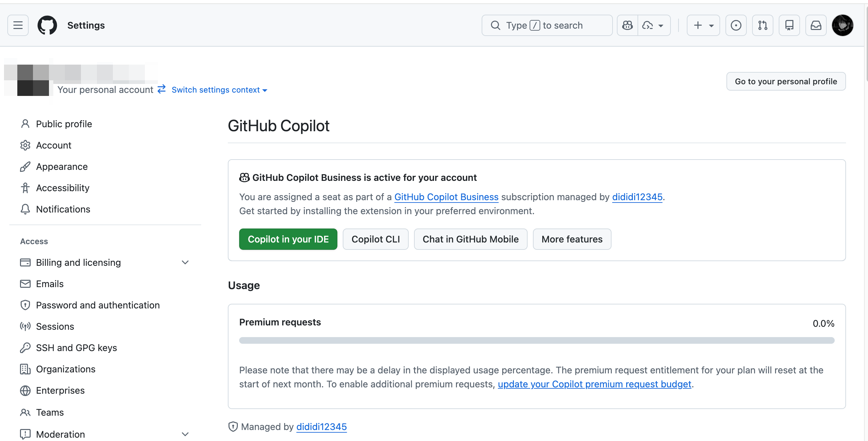Focus the Type / to search field
The height and width of the screenshot is (441, 868).
point(547,25)
